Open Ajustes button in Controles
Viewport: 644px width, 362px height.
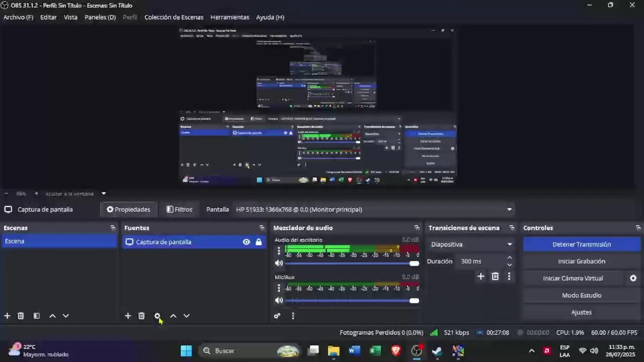[582, 312]
